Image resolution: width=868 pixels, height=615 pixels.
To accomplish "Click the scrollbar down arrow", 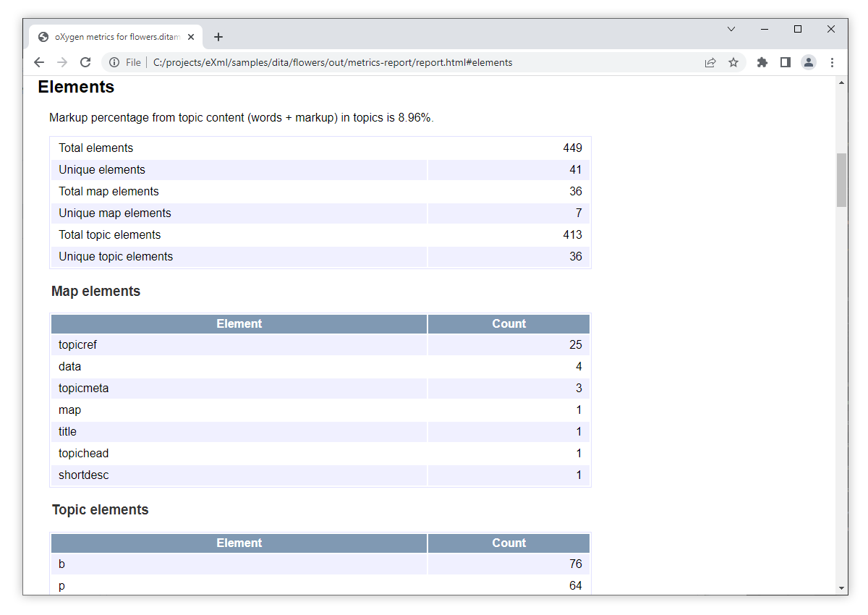I will [x=841, y=588].
